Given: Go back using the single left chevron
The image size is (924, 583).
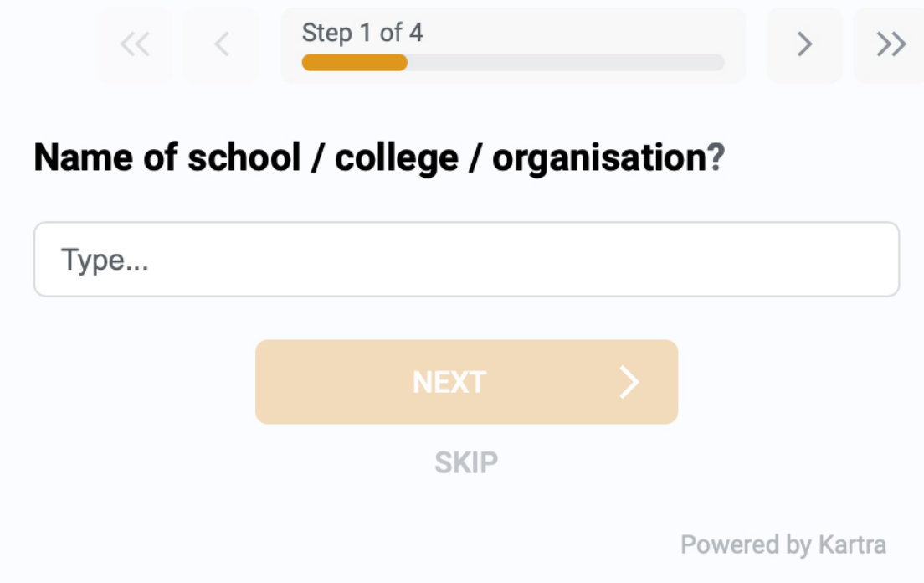Looking at the screenshot, I should click(222, 45).
